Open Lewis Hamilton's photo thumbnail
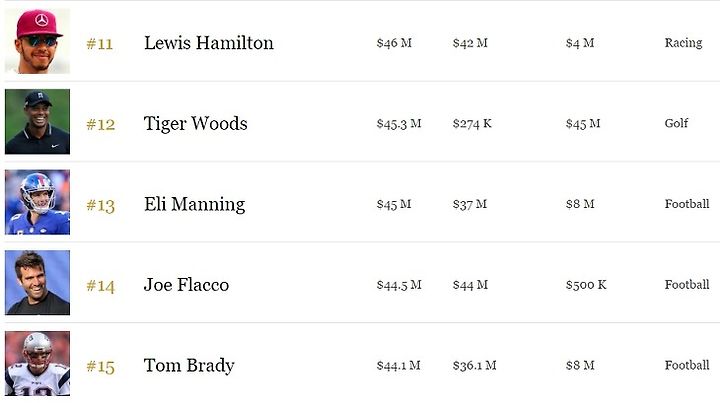This screenshot has width=720, height=403. pos(37,41)
